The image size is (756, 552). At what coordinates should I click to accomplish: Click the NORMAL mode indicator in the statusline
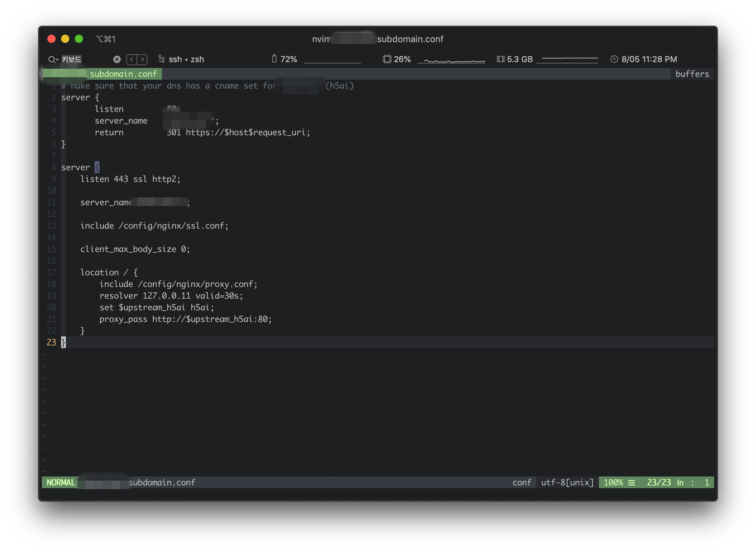tap(61, 482)
